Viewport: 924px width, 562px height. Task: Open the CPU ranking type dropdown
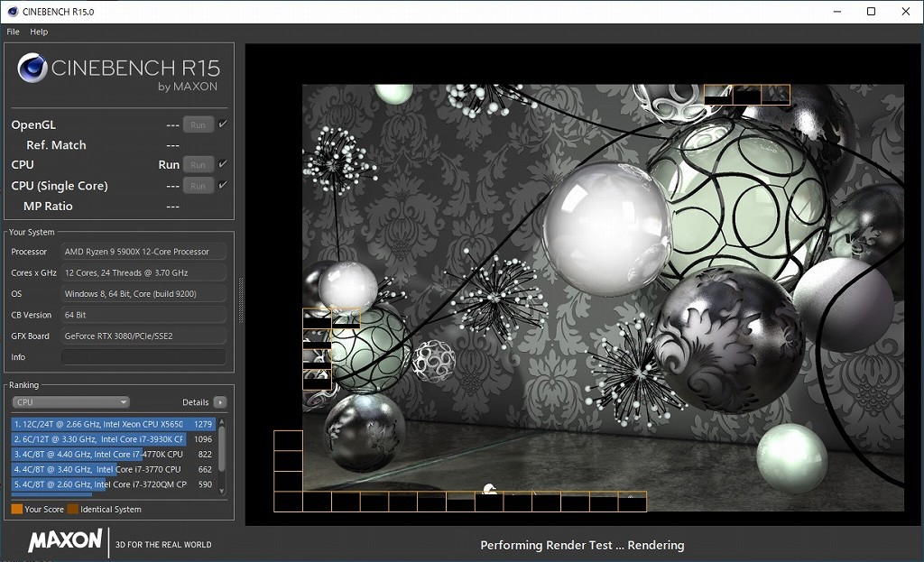[70, 402]
